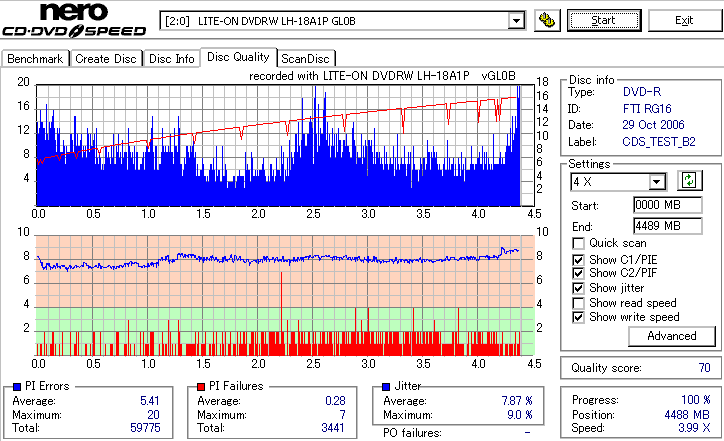Open the 4 X speed dropdown arrow
This screenshot has height=441, width=724.
(x=657, y=182)
